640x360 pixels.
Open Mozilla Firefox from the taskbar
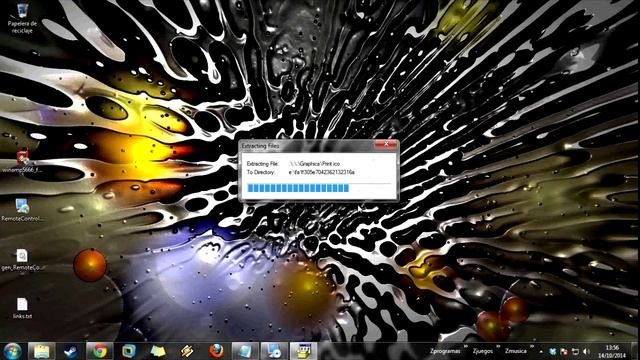[x=216, y=351]
